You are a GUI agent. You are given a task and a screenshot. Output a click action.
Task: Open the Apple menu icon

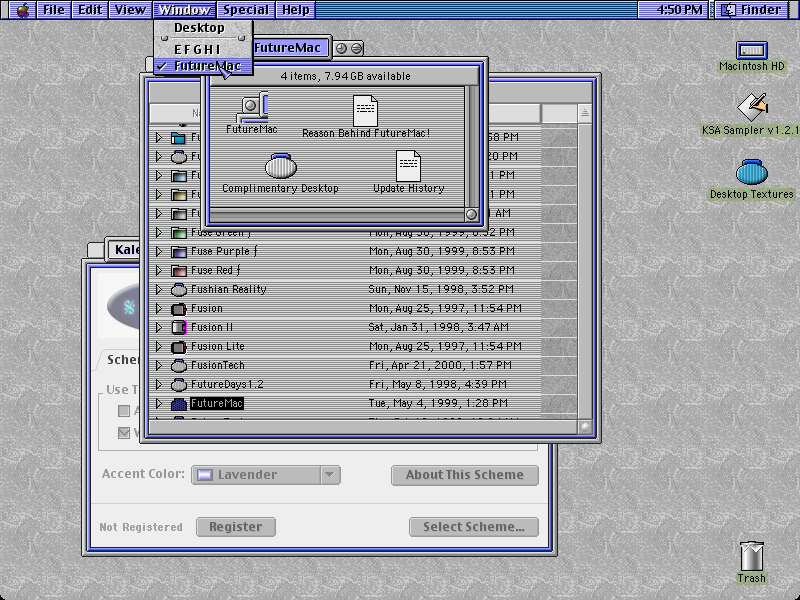pos(22,10)
